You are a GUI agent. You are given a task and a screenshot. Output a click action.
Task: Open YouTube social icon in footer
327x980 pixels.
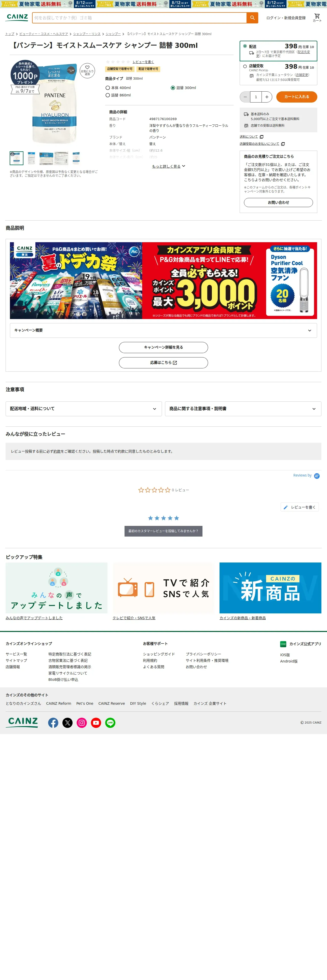tap(96, 723)
